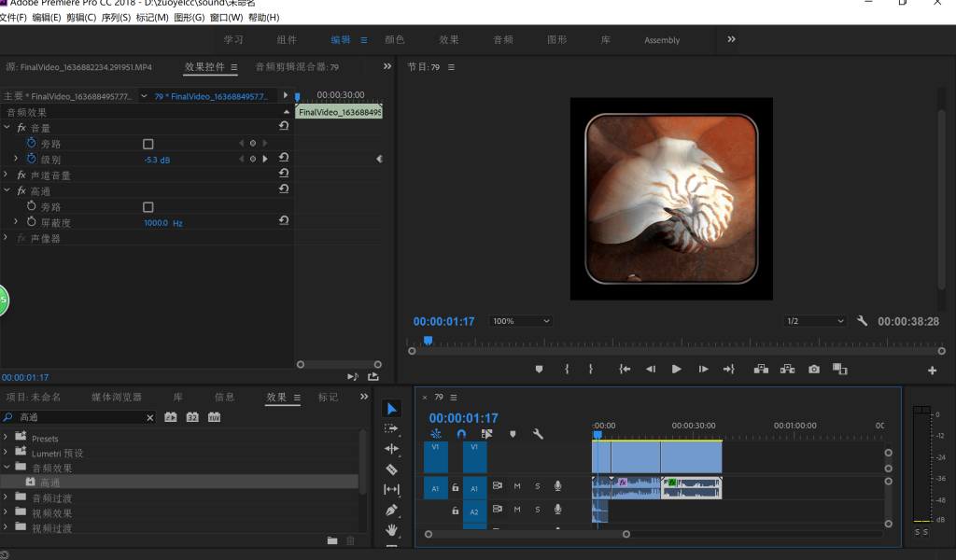Viewport: 956px width, 560px height.
Task: Open the 序列(S) menu
Action: [x=116, y=18]
